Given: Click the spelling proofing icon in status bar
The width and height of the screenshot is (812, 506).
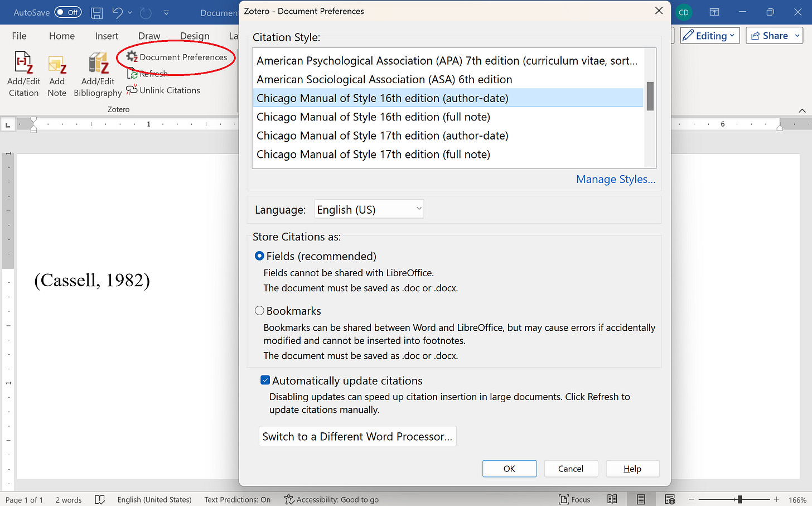Looking at the screenshot, I should [100, 499].
